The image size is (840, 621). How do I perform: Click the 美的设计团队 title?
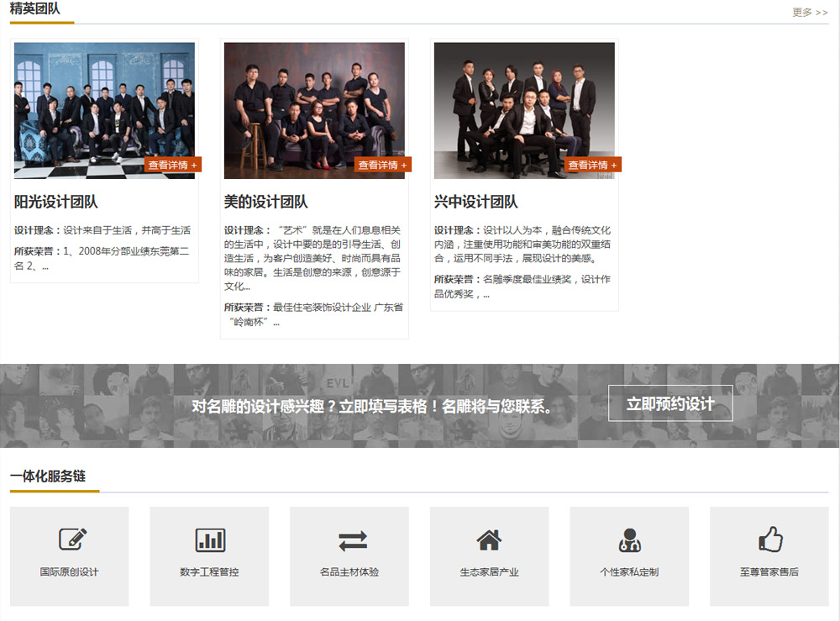pos(265,202)
